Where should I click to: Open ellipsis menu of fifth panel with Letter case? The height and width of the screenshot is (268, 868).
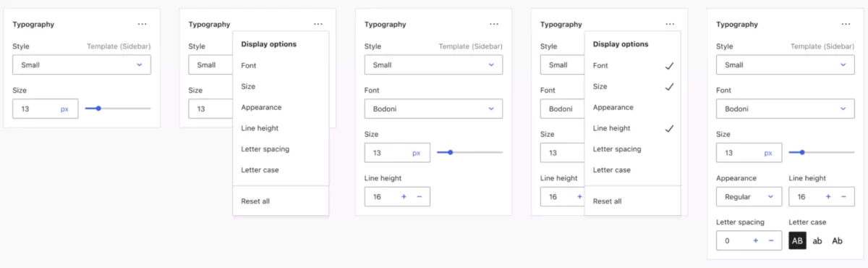click(x=846, y=24)
